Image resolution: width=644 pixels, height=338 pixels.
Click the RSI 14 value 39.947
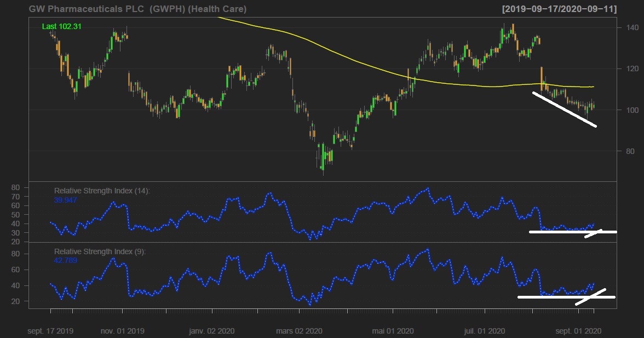pyautogui.click(x=65, y=200)
